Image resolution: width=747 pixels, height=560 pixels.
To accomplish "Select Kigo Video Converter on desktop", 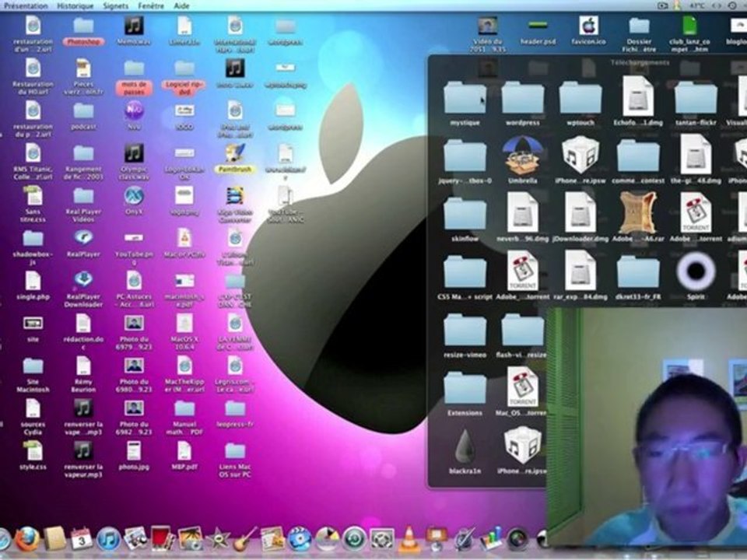I will (x=234, y=196).
